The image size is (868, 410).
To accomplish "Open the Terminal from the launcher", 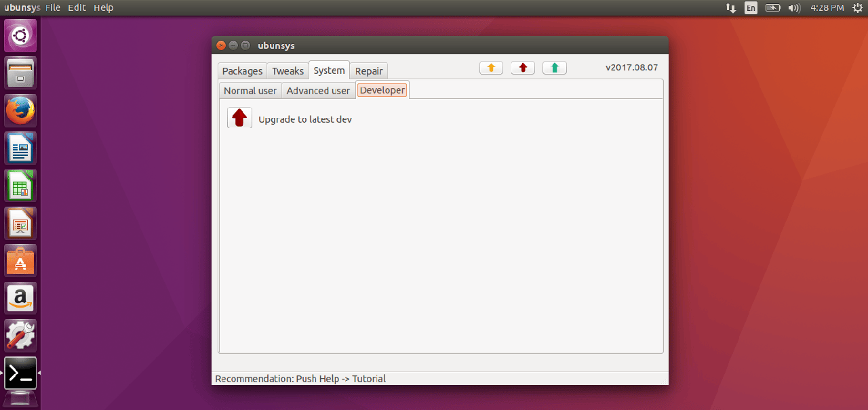I will pyautogui.click(x=20, y=373).
